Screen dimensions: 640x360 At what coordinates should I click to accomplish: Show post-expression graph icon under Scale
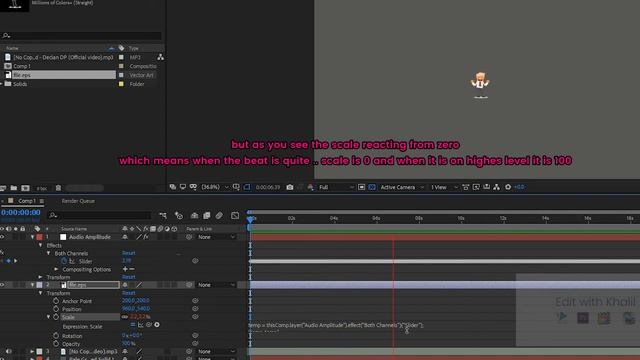[x=141, y=325]
